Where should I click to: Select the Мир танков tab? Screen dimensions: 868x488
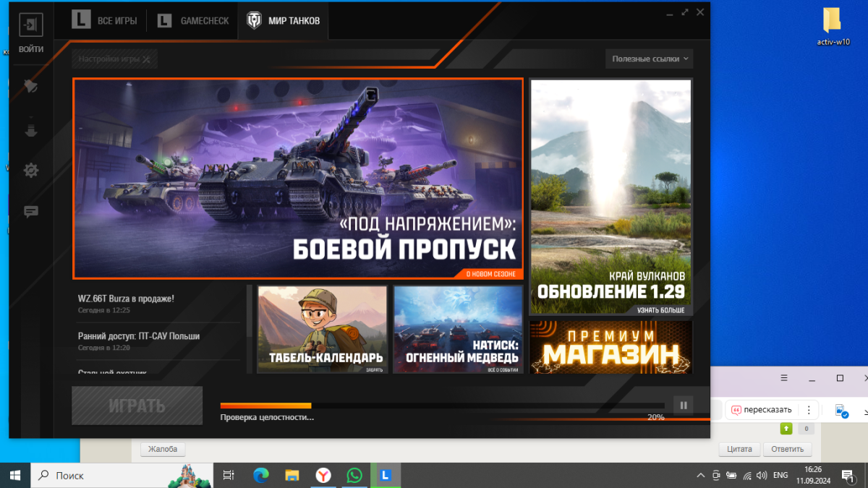284,21
